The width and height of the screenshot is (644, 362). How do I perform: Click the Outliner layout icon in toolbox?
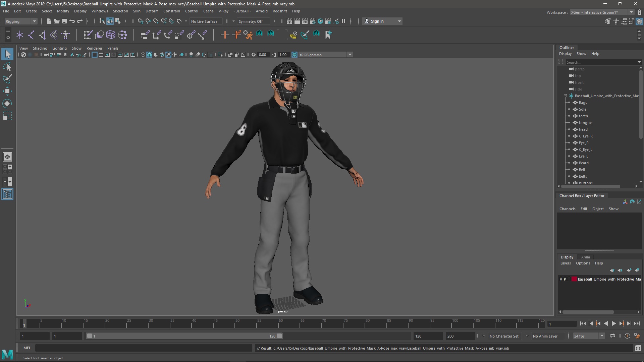(x=7, y=194)
